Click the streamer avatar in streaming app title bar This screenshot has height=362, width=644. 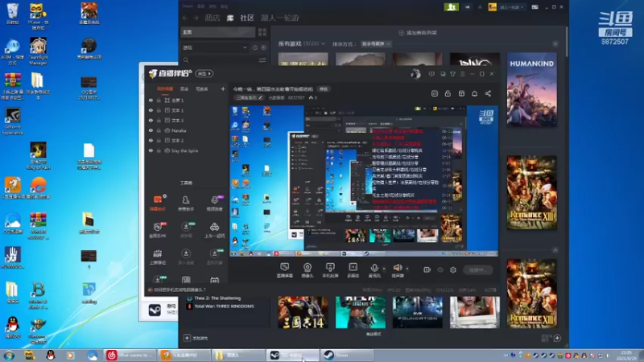coord(415,74)
